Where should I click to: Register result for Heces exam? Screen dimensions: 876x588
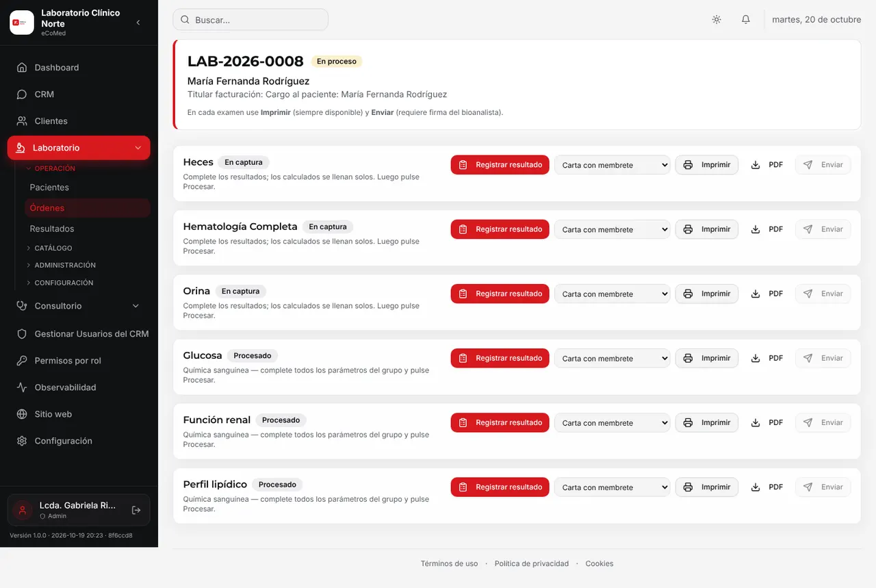(x=500, y=165)
